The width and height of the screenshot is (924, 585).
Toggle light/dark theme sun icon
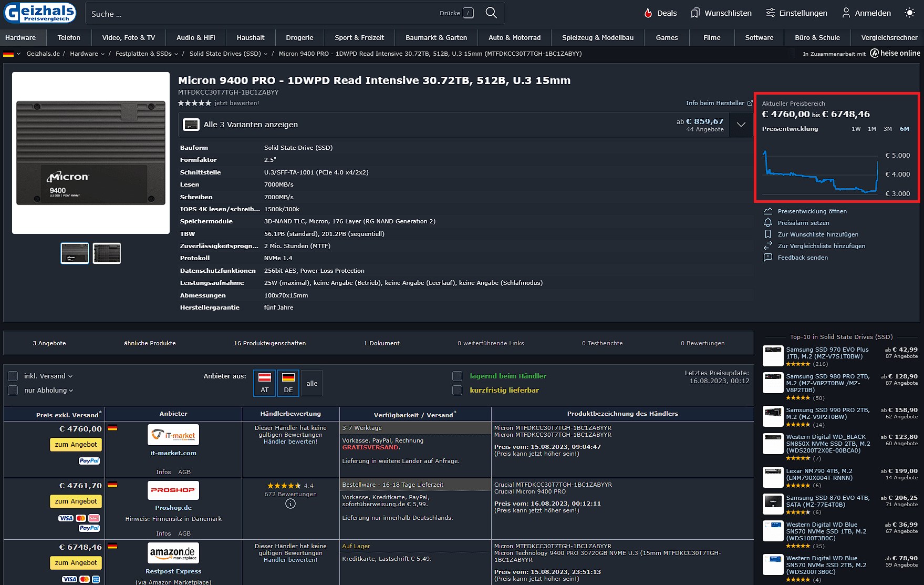pyautogui.click(x=910, y=13)
